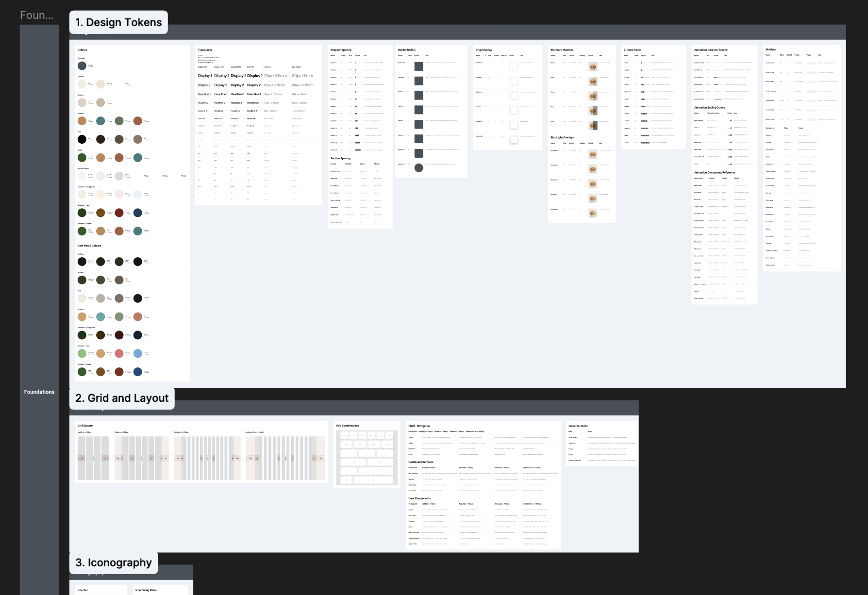Screen dimensions: 868x595
Task: Select the 'Display 1' Regular 400 type sample
Action: [x=205, y=76]
